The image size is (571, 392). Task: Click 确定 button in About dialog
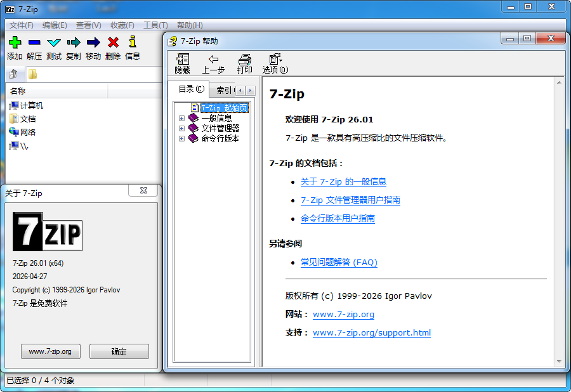[x=119, y=351]
